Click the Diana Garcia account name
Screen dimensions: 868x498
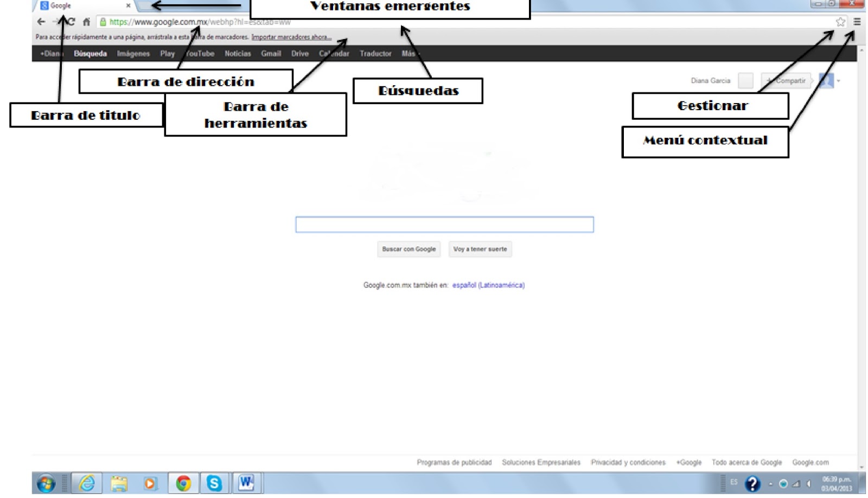[x=711, y=81]
